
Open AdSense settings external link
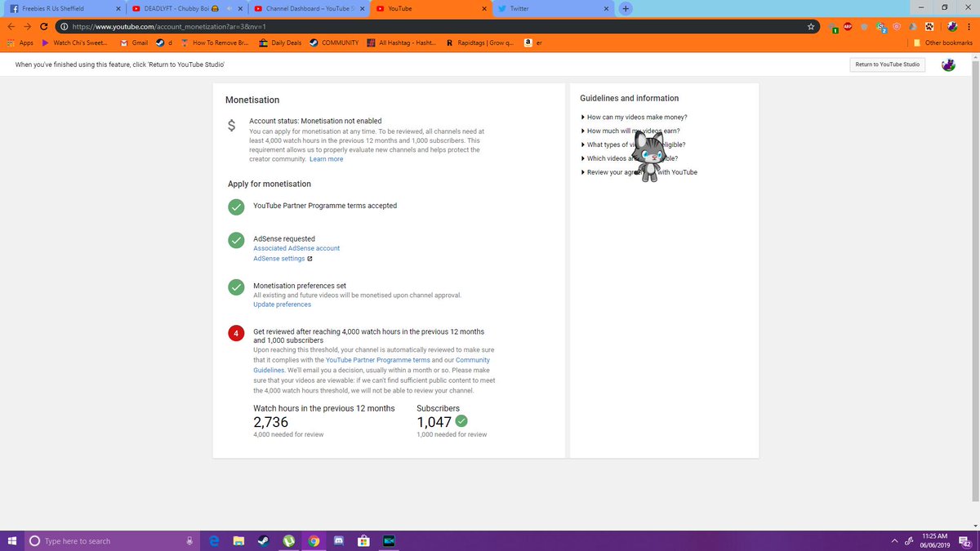[x=283, y=259]
